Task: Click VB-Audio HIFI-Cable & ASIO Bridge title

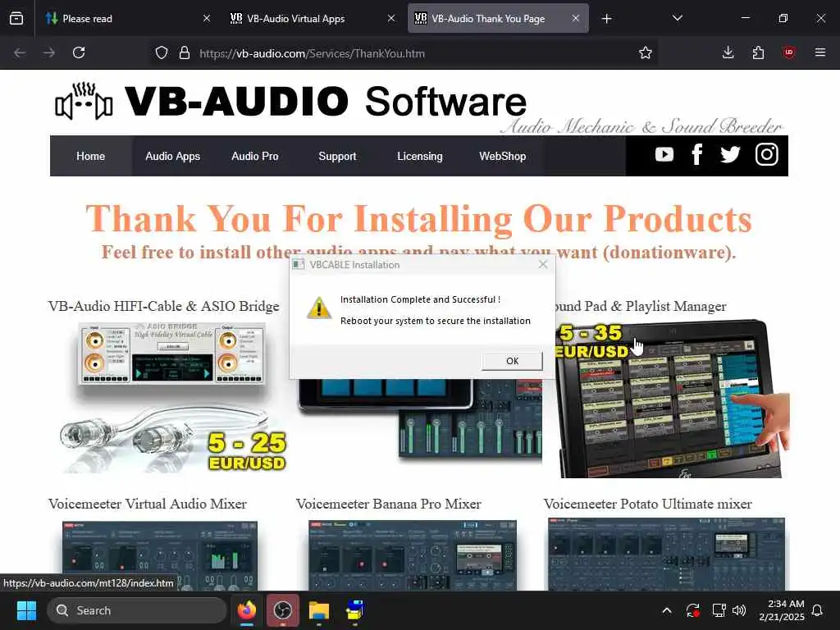Action: tap(163, 306)
